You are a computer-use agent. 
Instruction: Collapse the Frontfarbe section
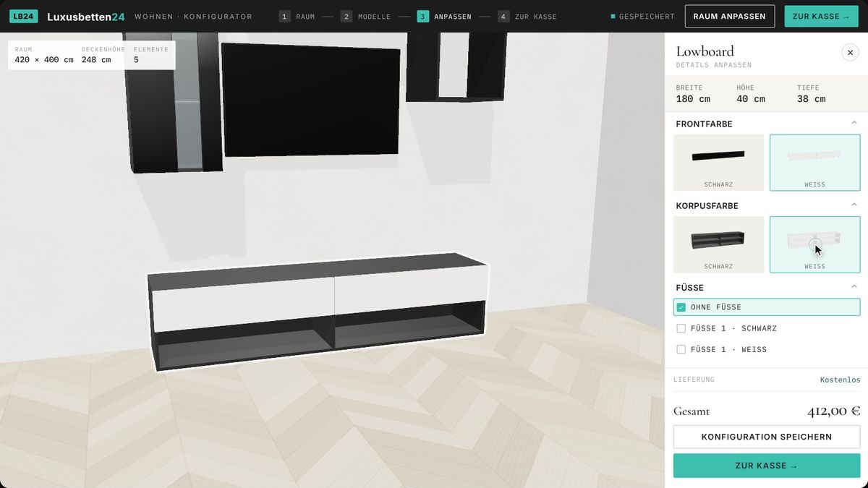click(854, 124)
